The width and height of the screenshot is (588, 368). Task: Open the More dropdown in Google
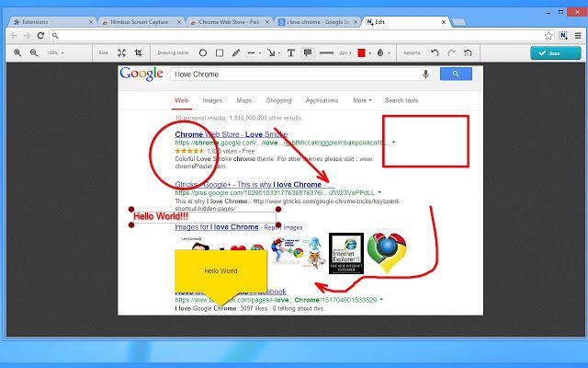(x=362, y=100)
